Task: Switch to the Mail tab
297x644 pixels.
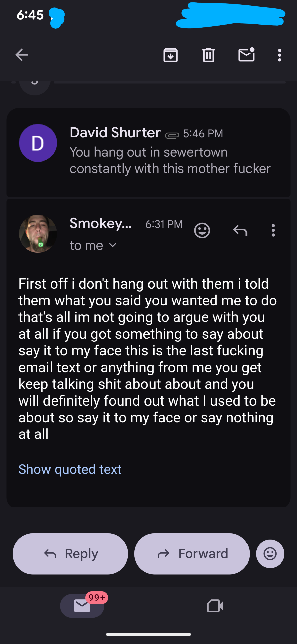Action: (x=82, y=606)
